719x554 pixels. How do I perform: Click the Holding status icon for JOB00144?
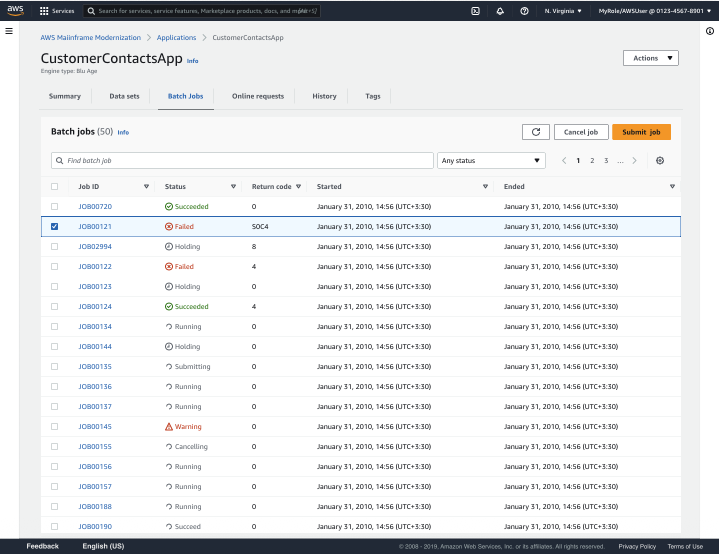169,347
